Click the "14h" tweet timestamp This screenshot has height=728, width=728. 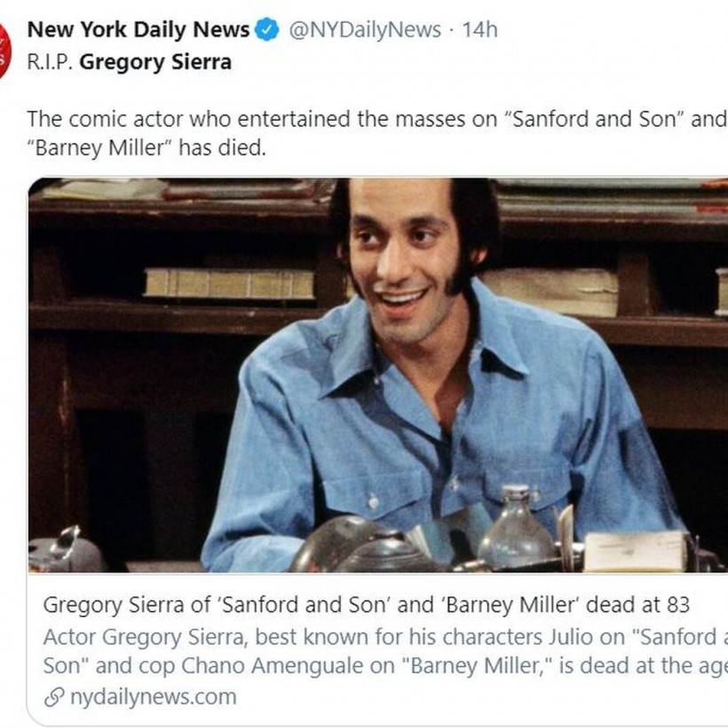pos(479,30)
